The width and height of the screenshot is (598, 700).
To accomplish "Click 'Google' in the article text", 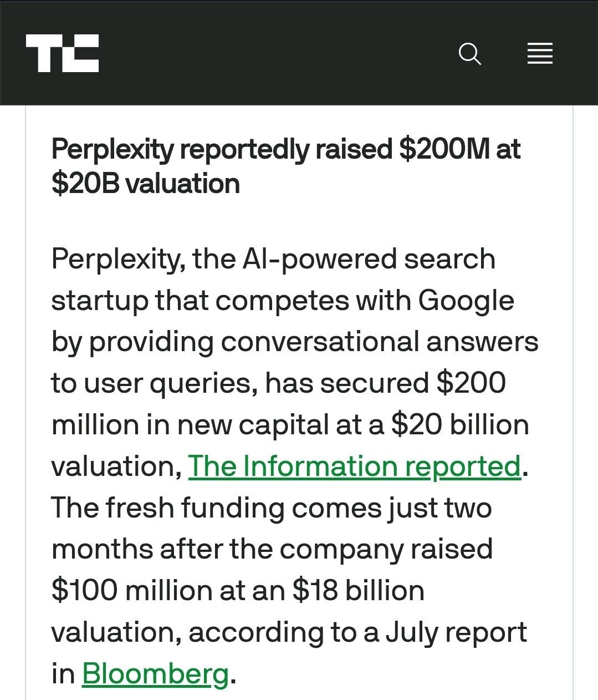I will [x=466, y=301].
